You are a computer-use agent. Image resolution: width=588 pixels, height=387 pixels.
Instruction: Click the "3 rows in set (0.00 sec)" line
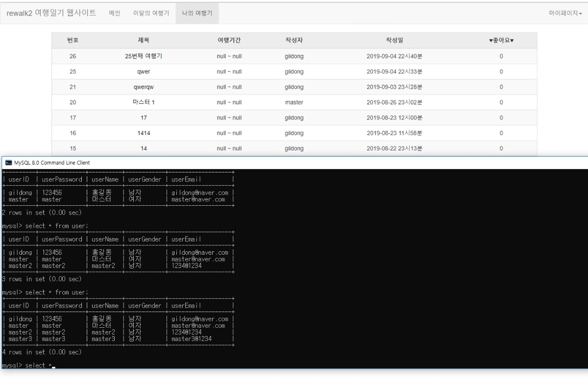coord(41,279)
